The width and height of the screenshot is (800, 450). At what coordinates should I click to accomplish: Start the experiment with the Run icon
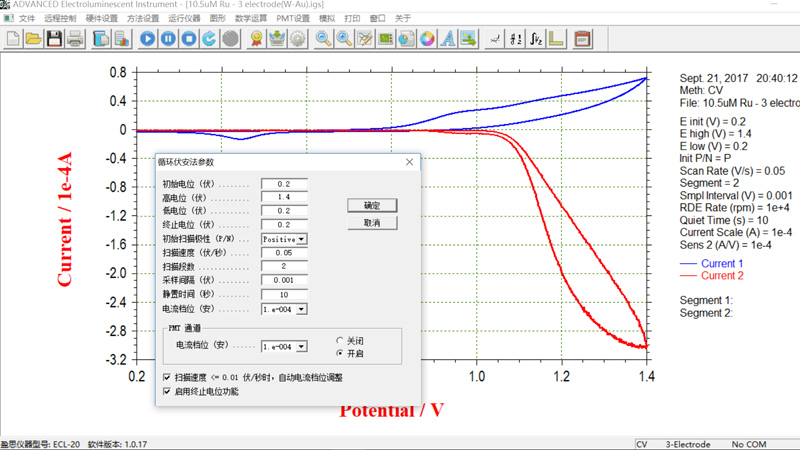click(148, 39)
